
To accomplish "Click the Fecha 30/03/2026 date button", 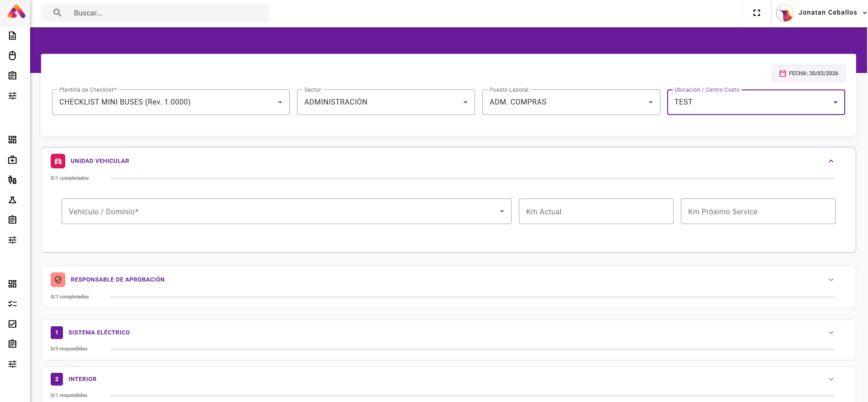I will coord(808,73).
